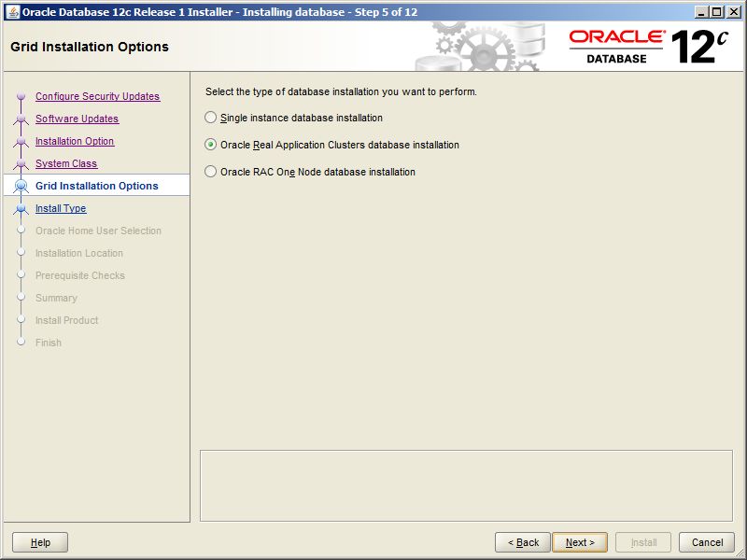
Task: Open the Install Type step link
Action: coord(61,208)
